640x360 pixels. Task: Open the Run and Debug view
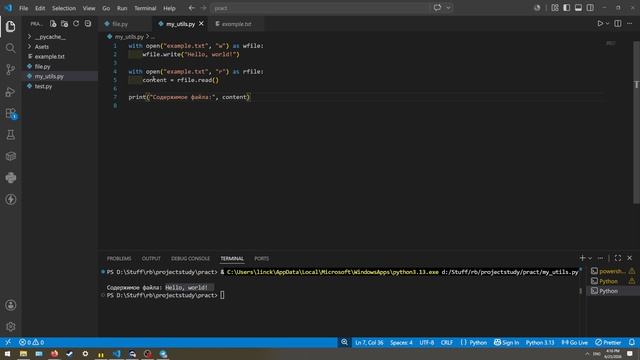pyautogui.click(x=11, y=92)
